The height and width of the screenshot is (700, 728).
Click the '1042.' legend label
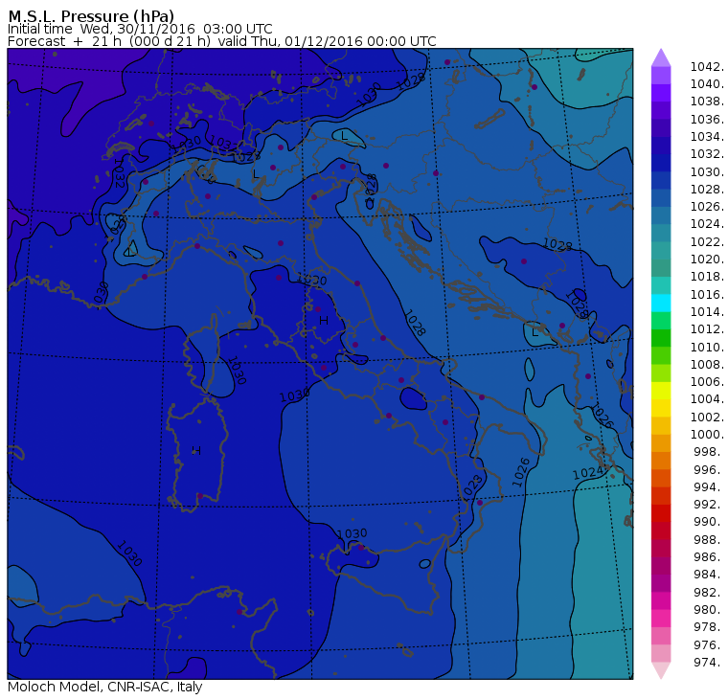coord(707,67)
